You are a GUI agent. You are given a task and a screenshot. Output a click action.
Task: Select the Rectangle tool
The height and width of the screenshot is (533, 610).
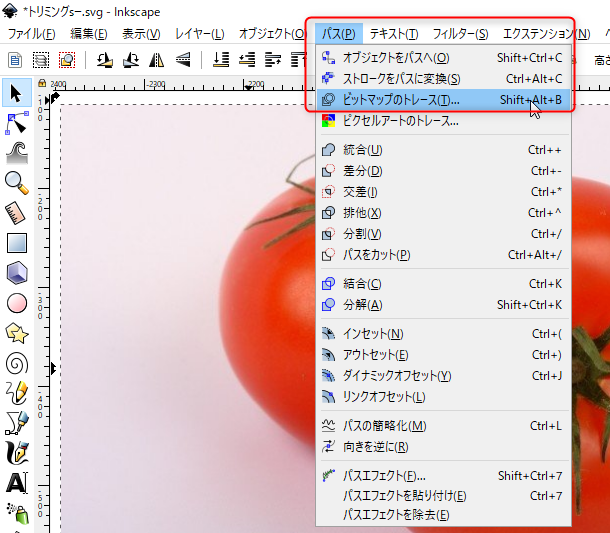(x=17, y=243)
